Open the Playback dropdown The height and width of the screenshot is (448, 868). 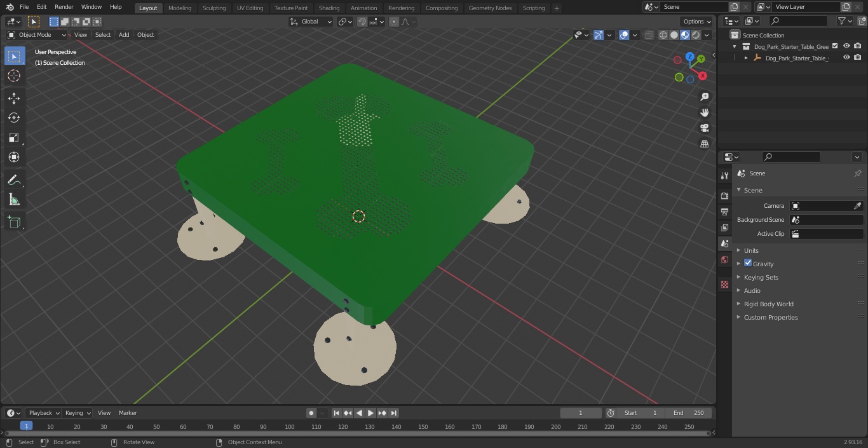pos(44,413)
